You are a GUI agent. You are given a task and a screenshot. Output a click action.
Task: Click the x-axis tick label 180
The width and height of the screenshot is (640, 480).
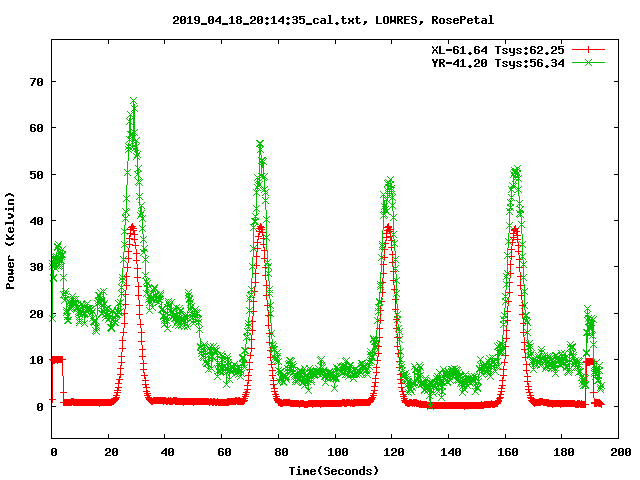564,452
